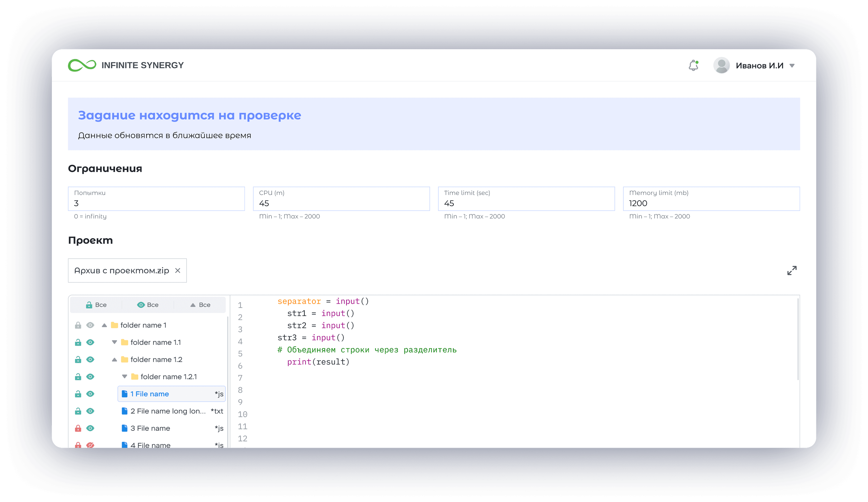Expand folder name 1.1 arrow
Viewport: 868px width, 502px height.
tap(114, 342)
